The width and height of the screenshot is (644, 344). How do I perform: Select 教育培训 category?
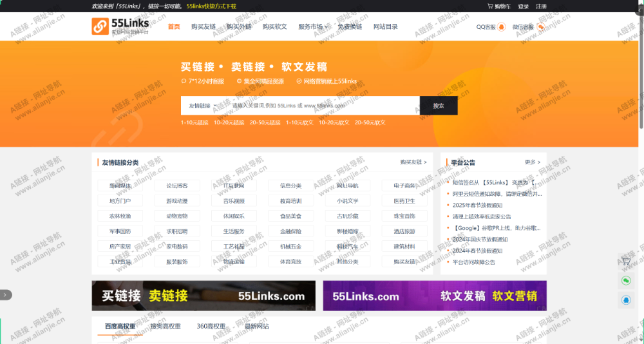pyautogui.click(x=291, y=201)
